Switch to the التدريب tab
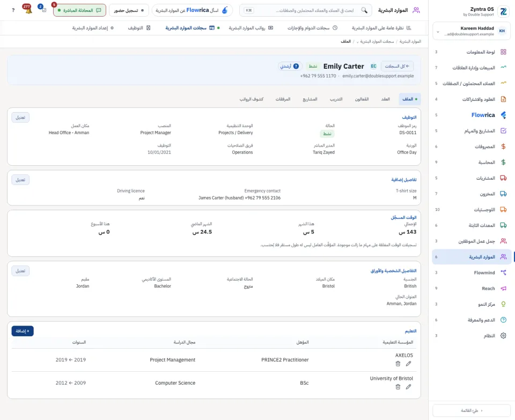 click(x=336, y=99)
